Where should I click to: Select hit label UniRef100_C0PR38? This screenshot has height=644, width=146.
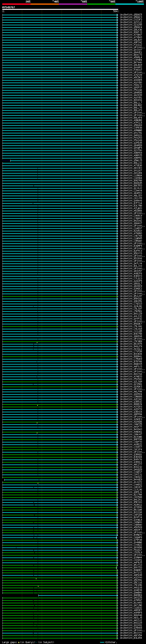pyautogui.click(x=131, y=128)
